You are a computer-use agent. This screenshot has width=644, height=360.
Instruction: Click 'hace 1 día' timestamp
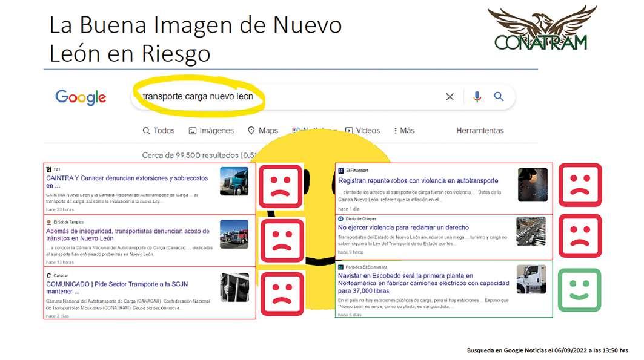349,209
